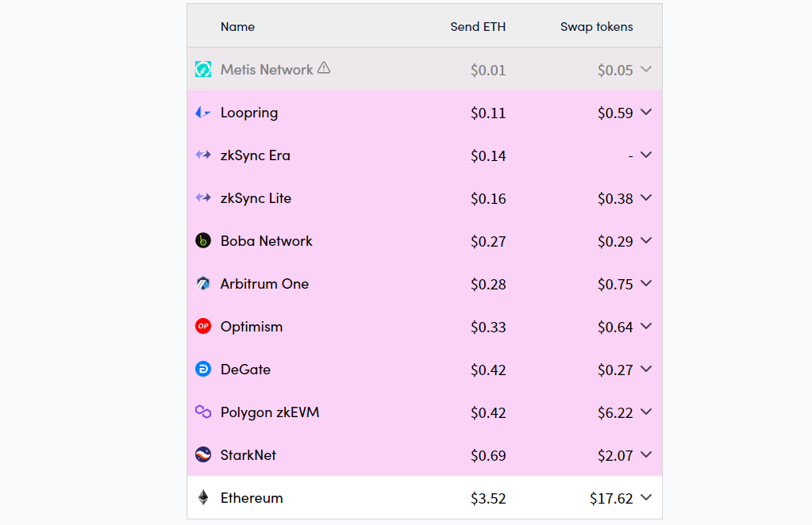Image resolution: width=812 pixels, height=525 pixels.
Task: Sort by the Send ETH column header
Action: [478, 26]
